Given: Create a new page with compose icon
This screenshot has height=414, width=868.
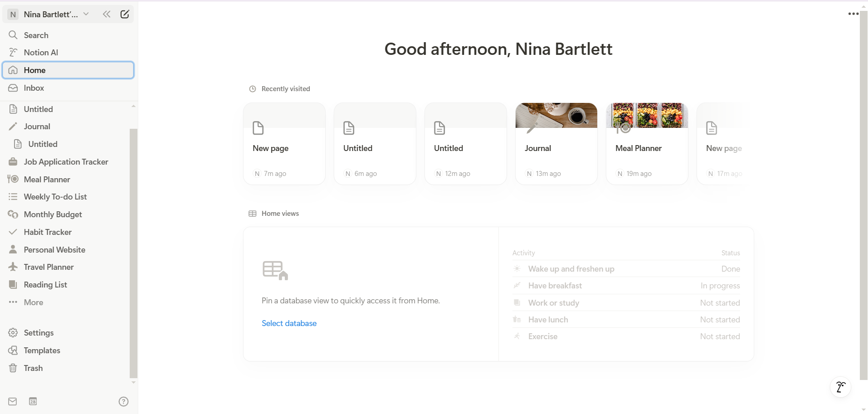Looking at the screenshot, I should coord(125,14).
